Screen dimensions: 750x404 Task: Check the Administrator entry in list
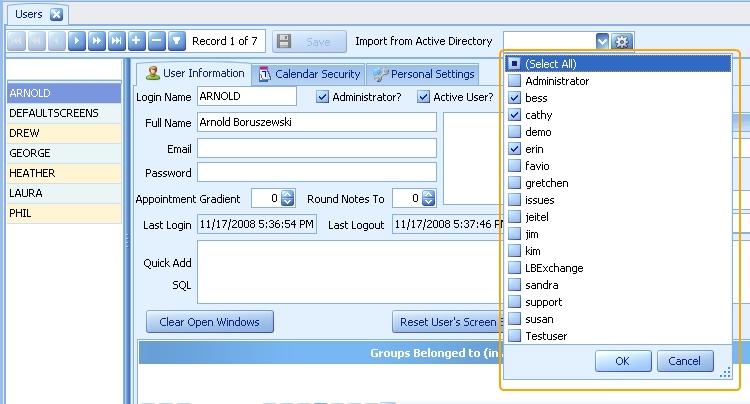514,81
